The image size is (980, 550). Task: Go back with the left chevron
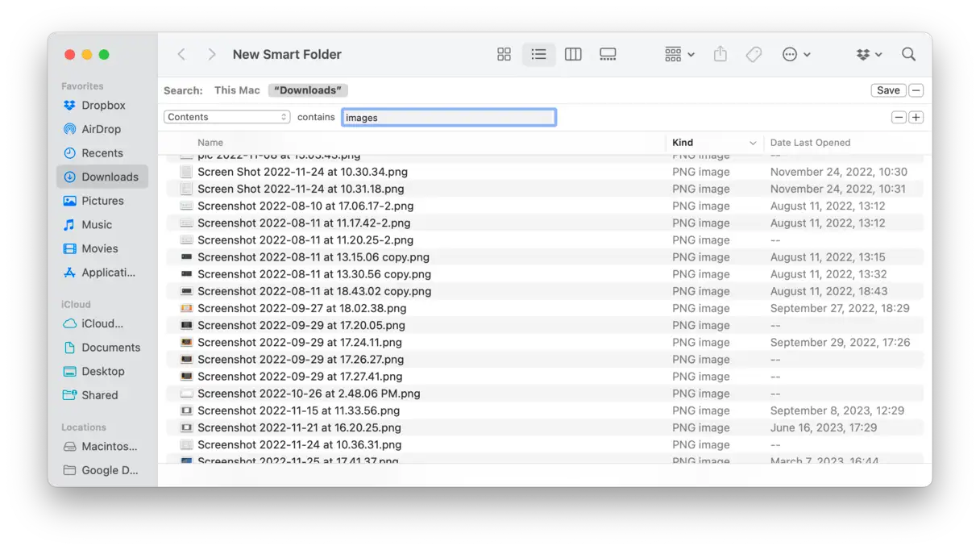coord(181,54)
